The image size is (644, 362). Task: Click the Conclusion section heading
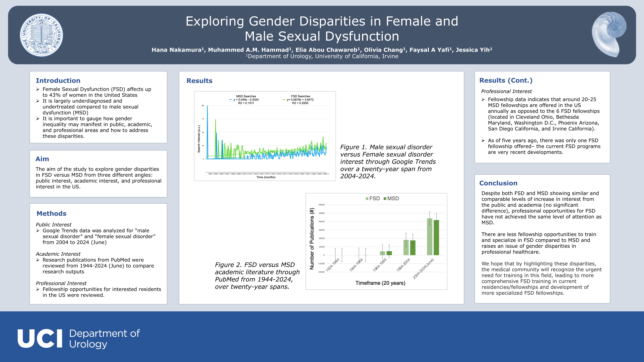tap(498, 183)
